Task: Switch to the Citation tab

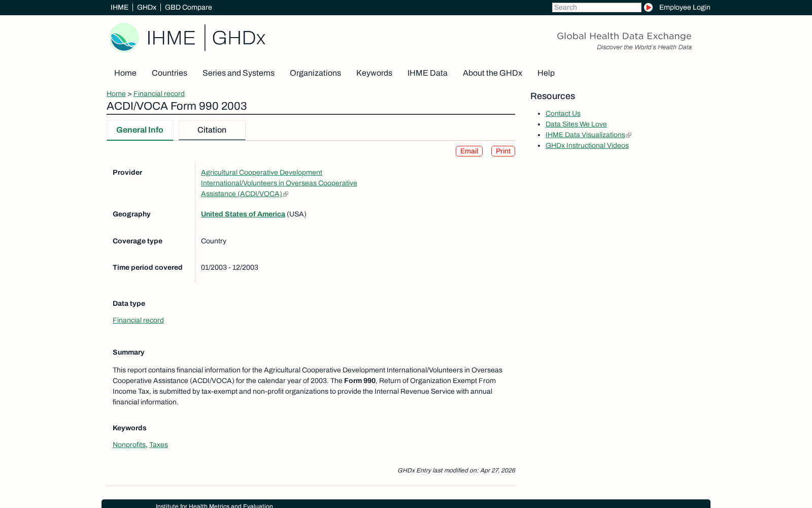Action: coord(212,130)
